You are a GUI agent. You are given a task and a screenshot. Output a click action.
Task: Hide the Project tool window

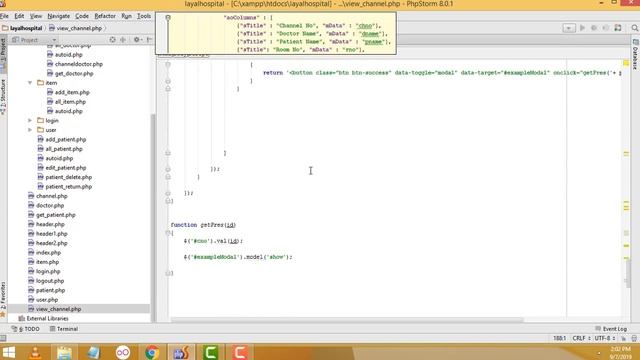point(149,40)
